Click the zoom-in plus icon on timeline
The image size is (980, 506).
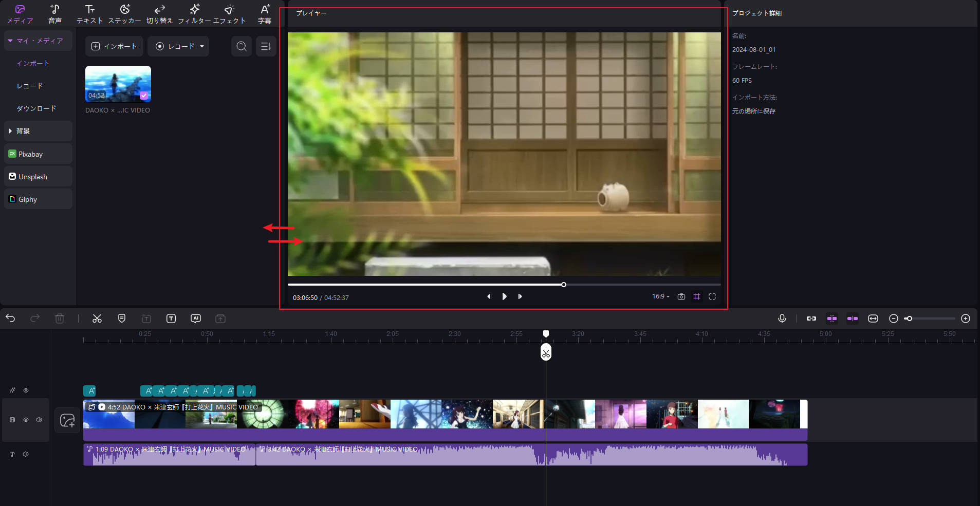[x=965, y=318]
